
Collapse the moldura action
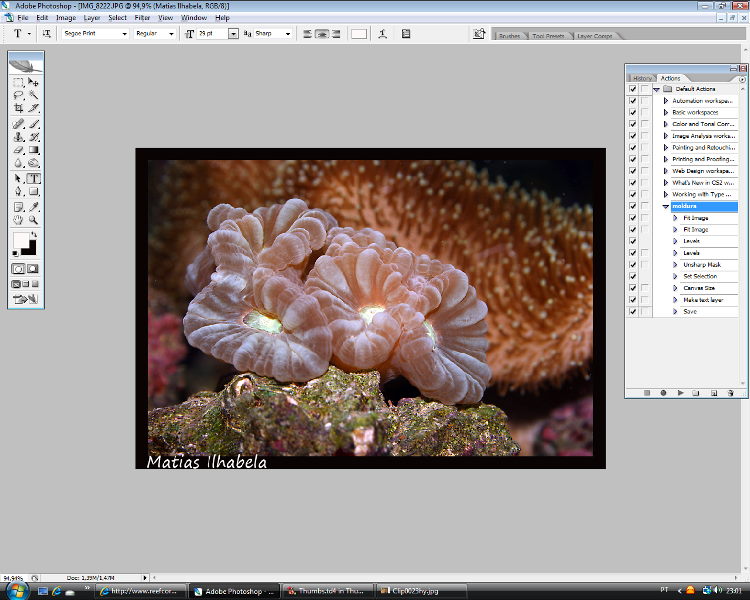[x=666, y=206]
